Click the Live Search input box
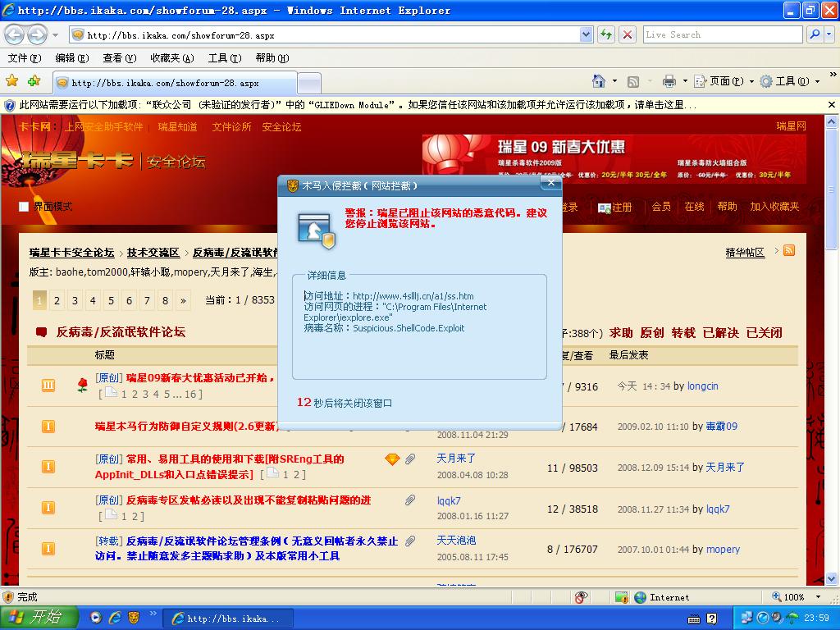The width and height of the screenshot is (840, 630). (723, 34)
